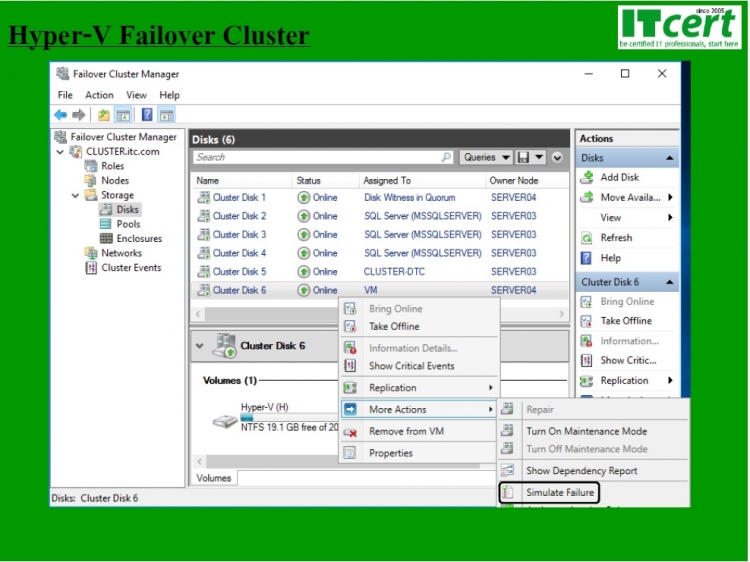Select Pools under Storage

[x=128, y=224]
